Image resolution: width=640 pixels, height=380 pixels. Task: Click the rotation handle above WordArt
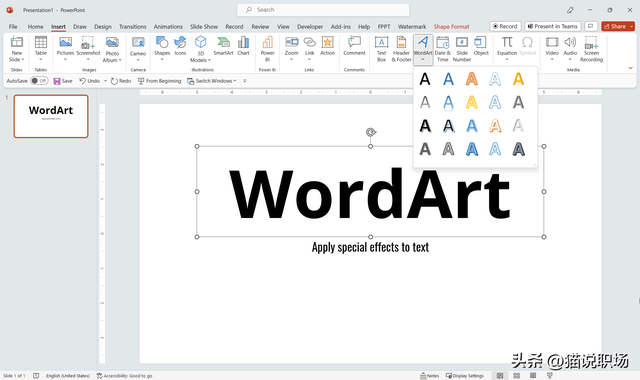click(x=371, y=132)
